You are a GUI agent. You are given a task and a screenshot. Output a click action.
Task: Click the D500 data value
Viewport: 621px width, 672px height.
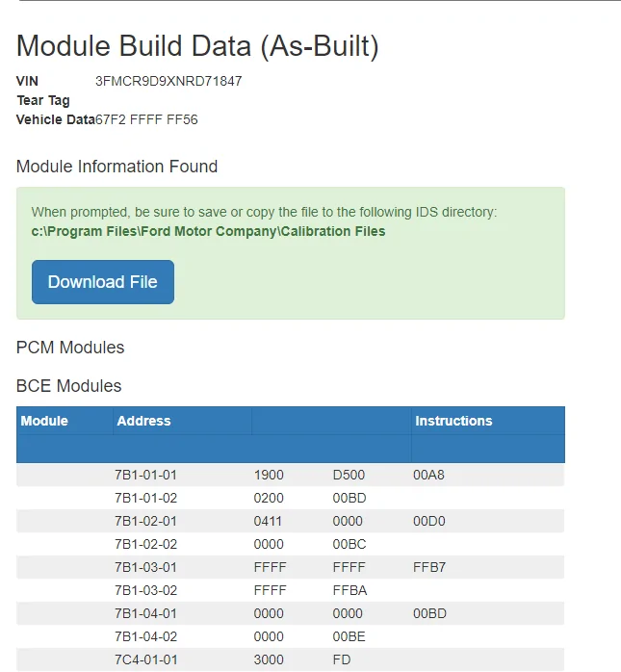coord(349,475)
